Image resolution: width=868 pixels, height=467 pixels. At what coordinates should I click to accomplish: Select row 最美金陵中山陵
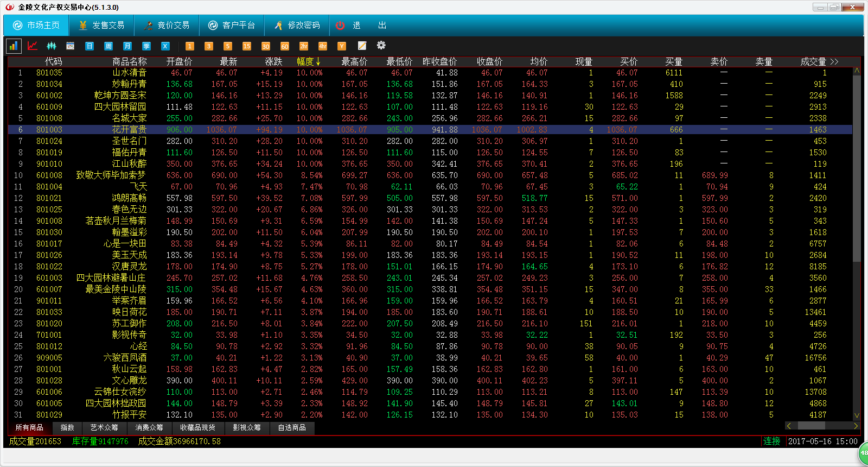pyautogui.click(x=430, y=289)
